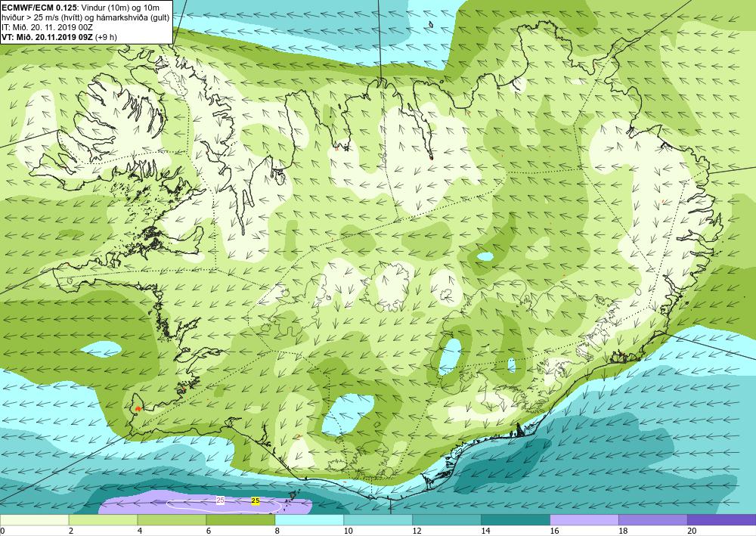Viewport: 756px width, 536px height.
Task: Click the '16' label on the wind scale
Action: pos(554,531)
